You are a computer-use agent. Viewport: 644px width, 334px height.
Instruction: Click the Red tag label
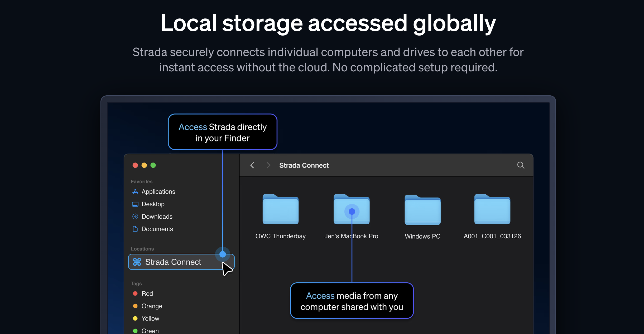pyautogui.click(x=147, y=293)
